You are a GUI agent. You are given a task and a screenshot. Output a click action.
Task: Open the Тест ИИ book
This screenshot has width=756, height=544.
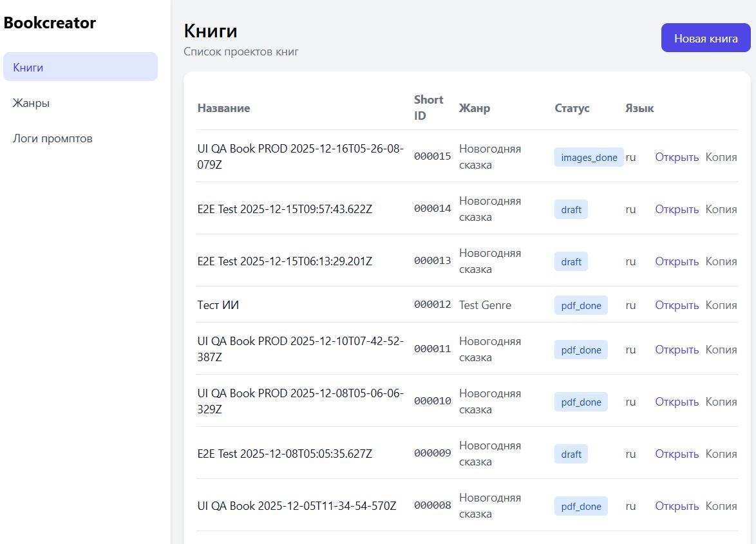(677, 305)
